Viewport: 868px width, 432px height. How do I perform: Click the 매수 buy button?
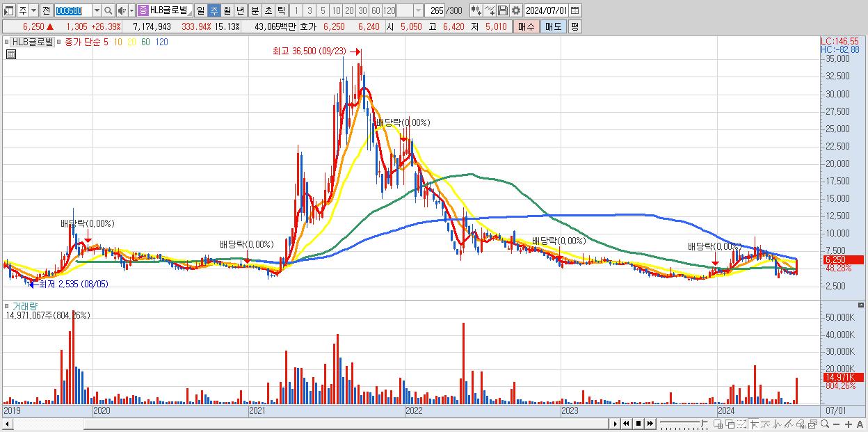pos(527,26)
